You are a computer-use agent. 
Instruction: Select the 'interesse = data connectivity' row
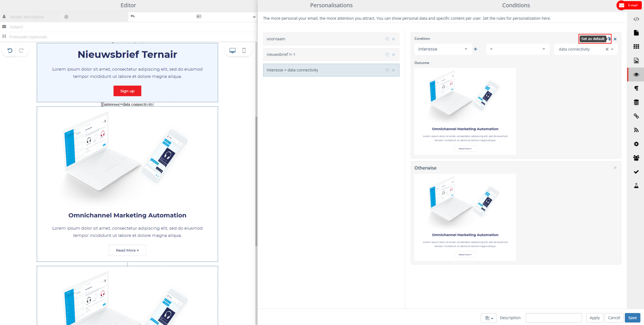point(331,70)
